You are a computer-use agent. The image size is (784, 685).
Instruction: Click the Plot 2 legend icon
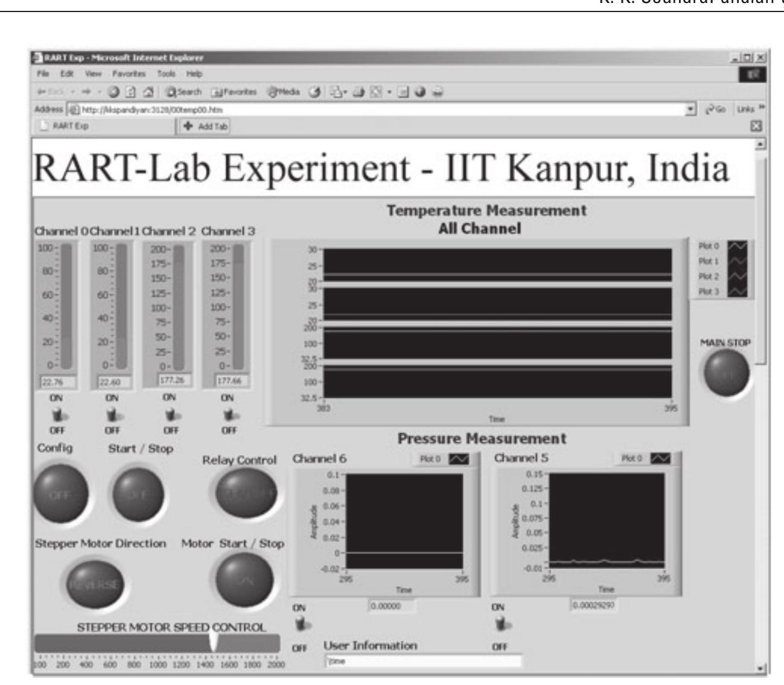(738, 276)
